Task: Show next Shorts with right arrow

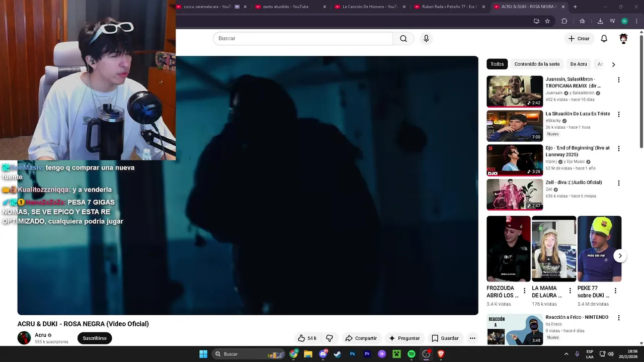Action: [620, 256]
